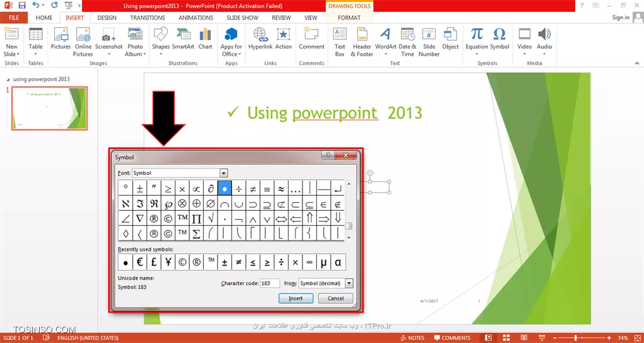Viewport: 644px width, 343px height.
Task: Open the Font dropdown in Symbol dialog
Action: point(223,173)
